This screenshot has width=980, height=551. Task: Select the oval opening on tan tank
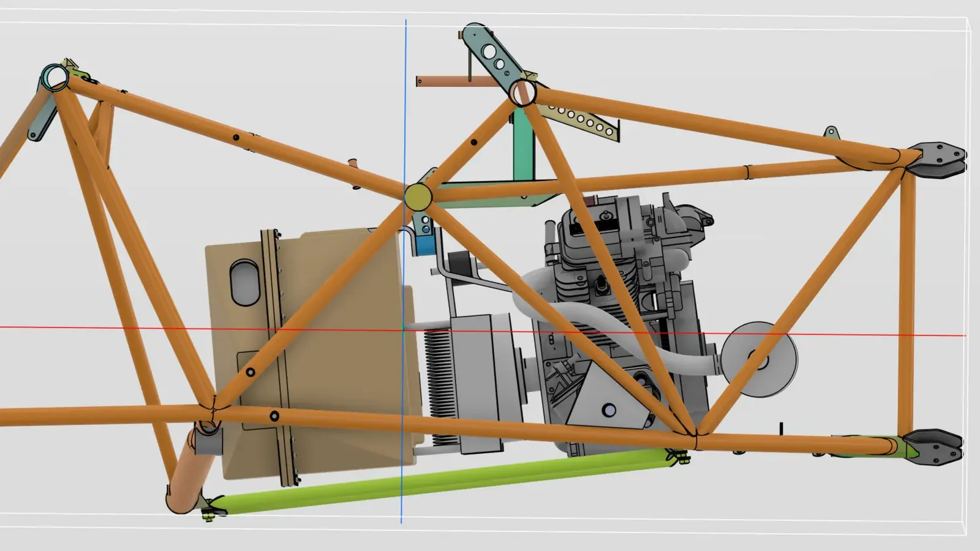click(244, 282)
